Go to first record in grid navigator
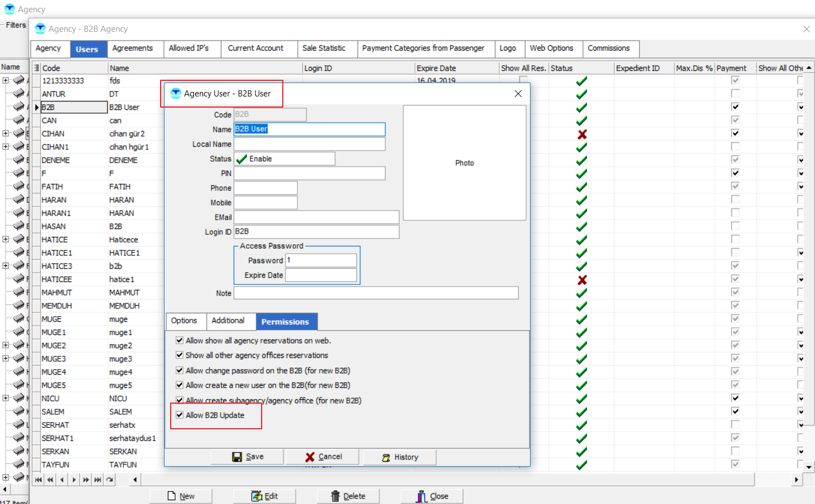Image resolution: width=815 pixels, height=504 pixels. tap(38, 479)
